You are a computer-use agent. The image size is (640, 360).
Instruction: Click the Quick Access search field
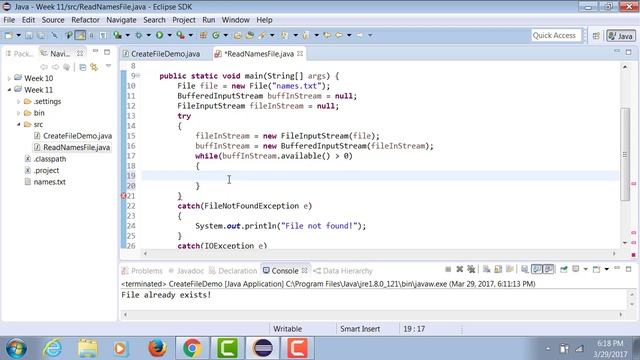click(556, 36)
